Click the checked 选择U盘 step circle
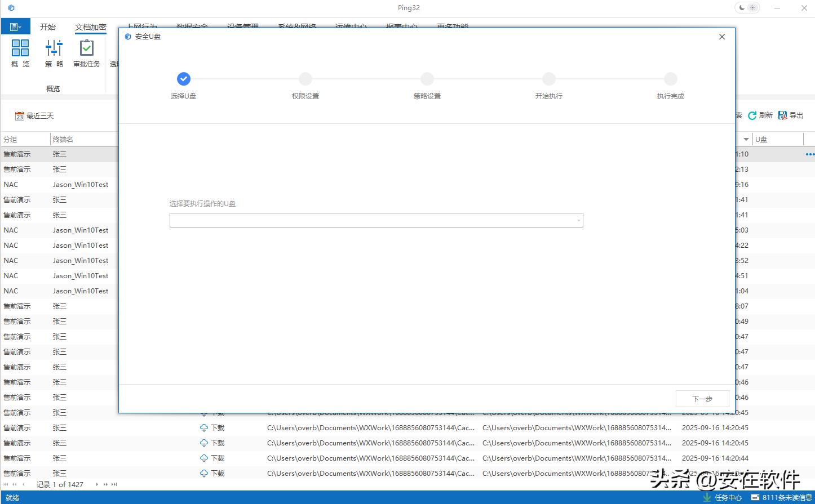The height and width of the screenshot is (504, 815). (184, 79)
